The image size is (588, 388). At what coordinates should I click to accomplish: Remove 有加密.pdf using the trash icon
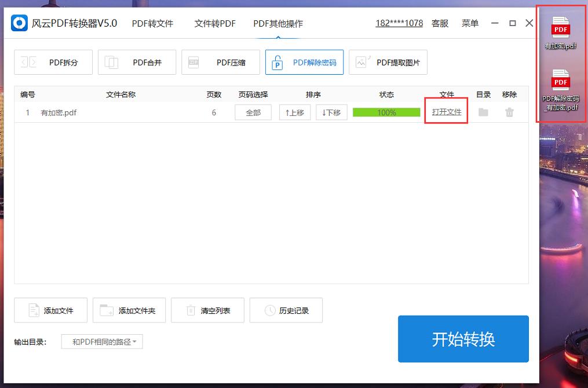pyautogui.click(x=509, y=112)
